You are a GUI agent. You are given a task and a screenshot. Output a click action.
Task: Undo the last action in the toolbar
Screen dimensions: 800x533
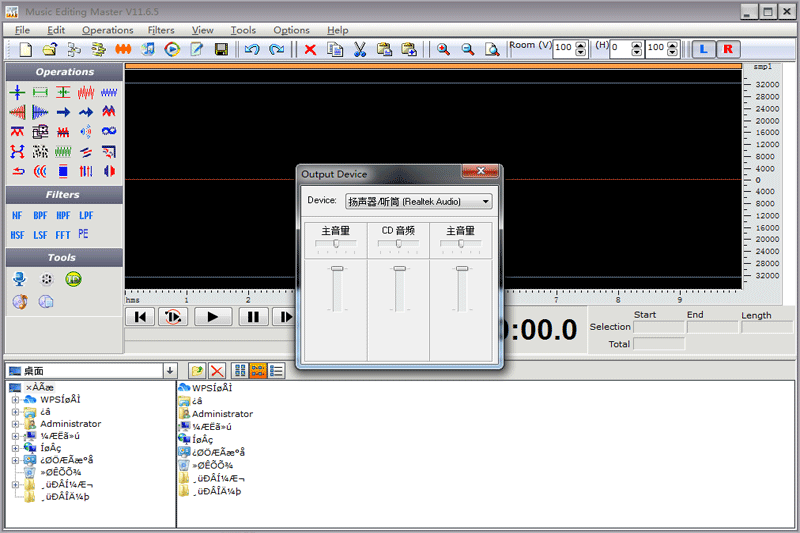click(252, 49)
